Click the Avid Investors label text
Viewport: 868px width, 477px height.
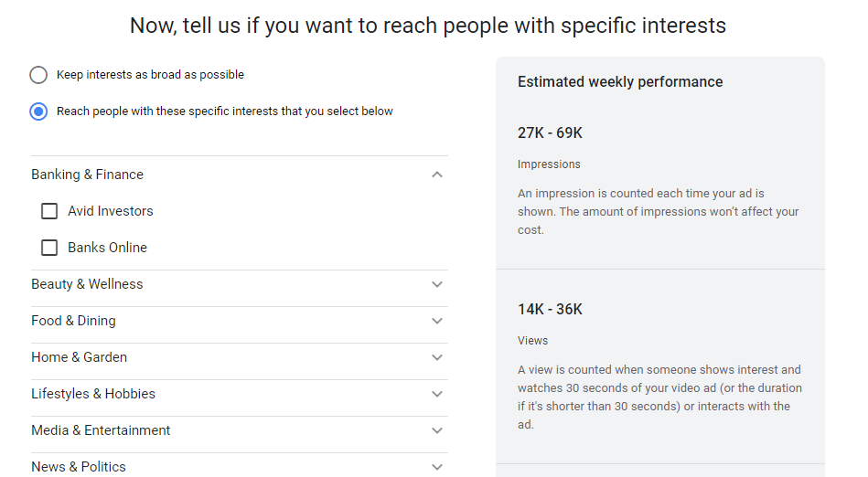pyautogui.click(x=111, y=211)
